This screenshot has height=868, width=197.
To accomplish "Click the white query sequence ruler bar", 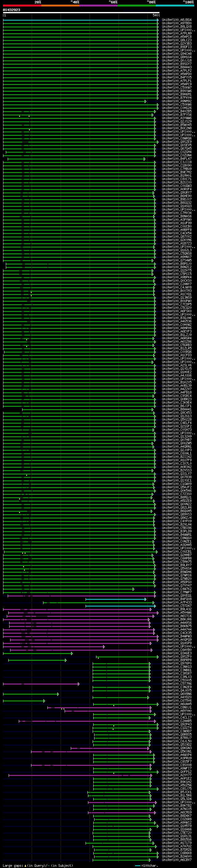I will coord(81,13).
